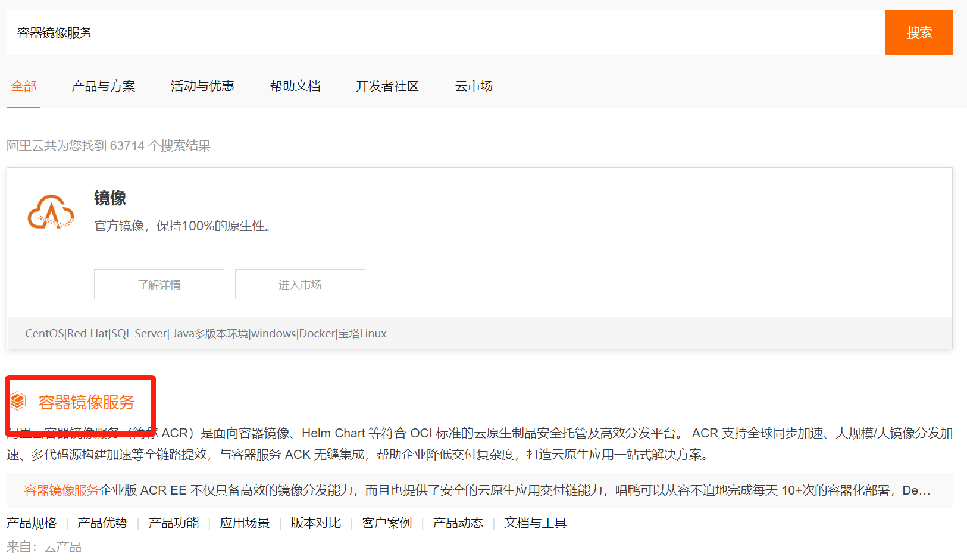Focus the search input containing 容器镜像服务
Viewport: 967px width, 560px height.
[x=445, y=32]
